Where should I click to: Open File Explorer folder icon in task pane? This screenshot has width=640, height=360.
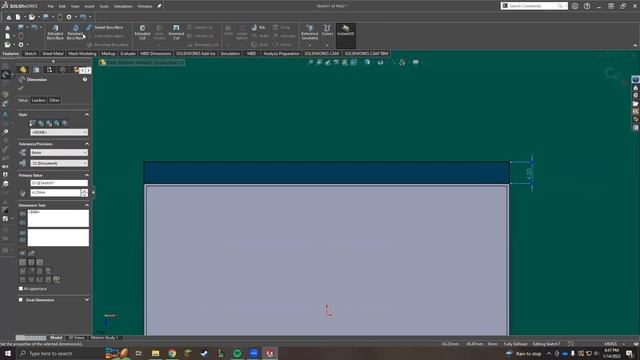636,104
